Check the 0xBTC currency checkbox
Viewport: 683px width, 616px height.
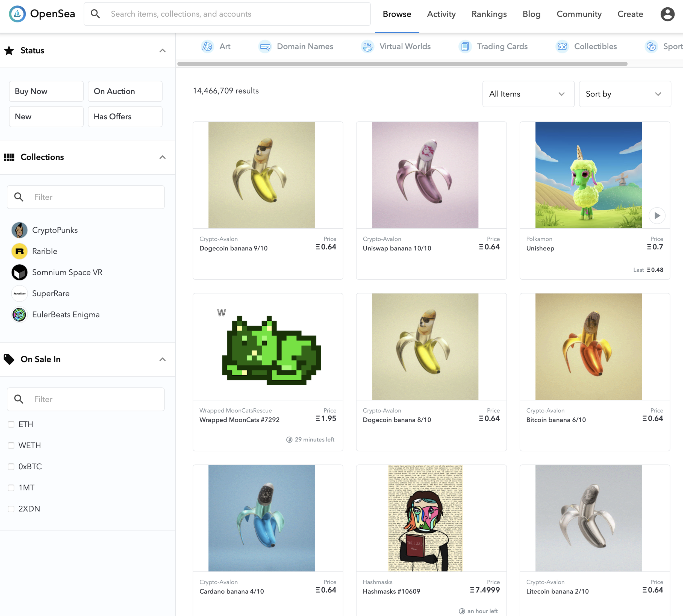tap(11, 467)
